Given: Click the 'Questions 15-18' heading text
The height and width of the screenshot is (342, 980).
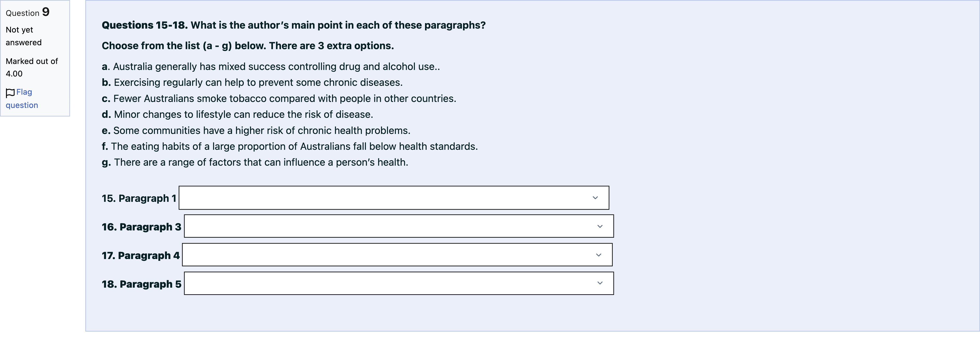Looking at the screenshot, I should 293,25.
